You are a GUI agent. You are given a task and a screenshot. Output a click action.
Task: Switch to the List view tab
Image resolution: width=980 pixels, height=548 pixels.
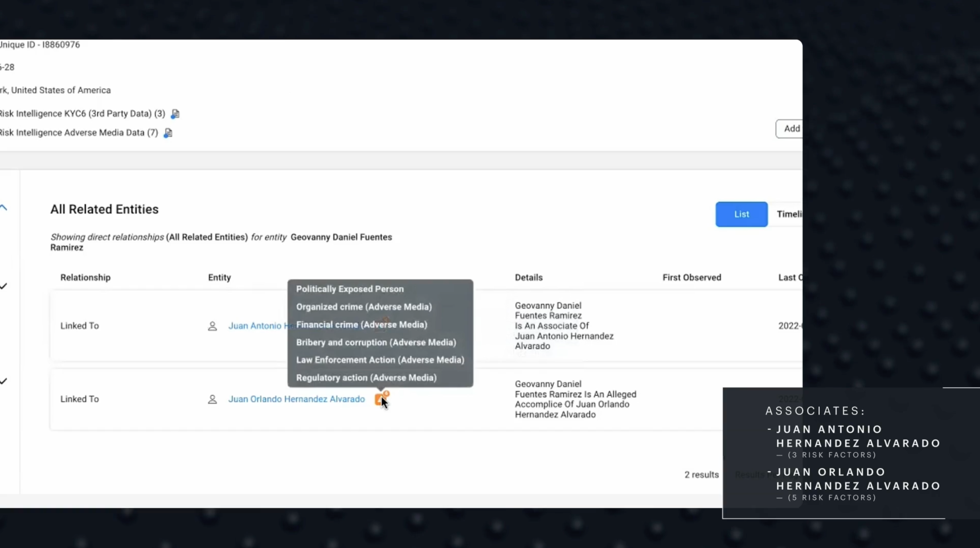[742, 214]
